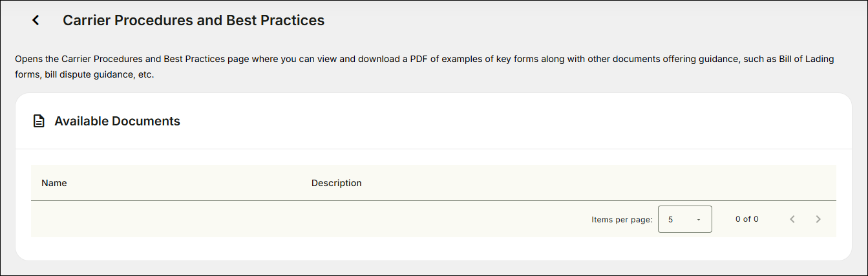This screenshot has height=276, width=868.
Task: Sort by the Name column header
Action: (54, 183)
